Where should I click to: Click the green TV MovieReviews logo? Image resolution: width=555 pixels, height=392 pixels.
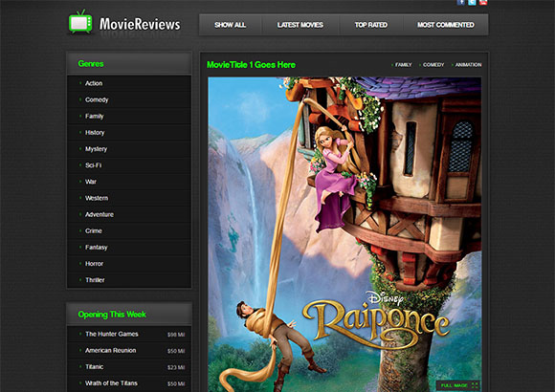coord(80,22)
